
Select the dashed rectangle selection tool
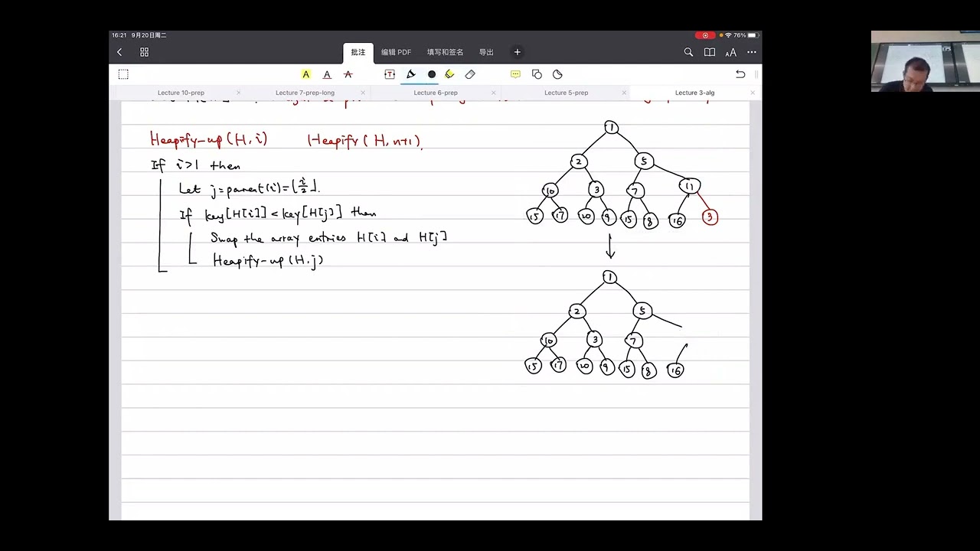click(x=123, y=74)
